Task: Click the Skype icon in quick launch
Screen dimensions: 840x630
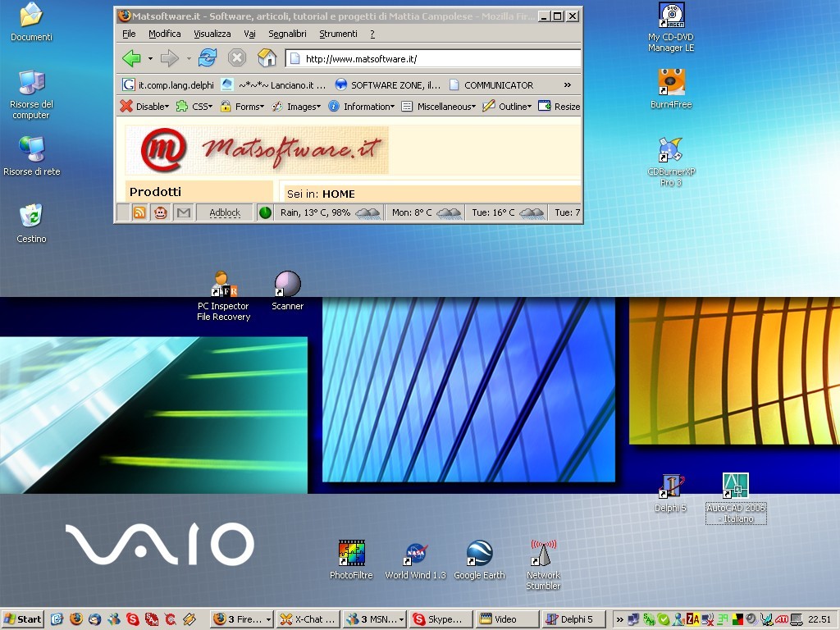Action: tap(132, 619)
